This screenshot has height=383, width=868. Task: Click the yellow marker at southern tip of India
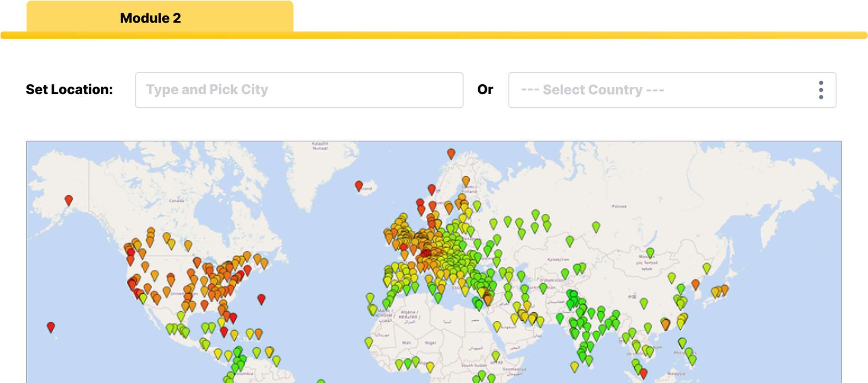coord(574,367)
